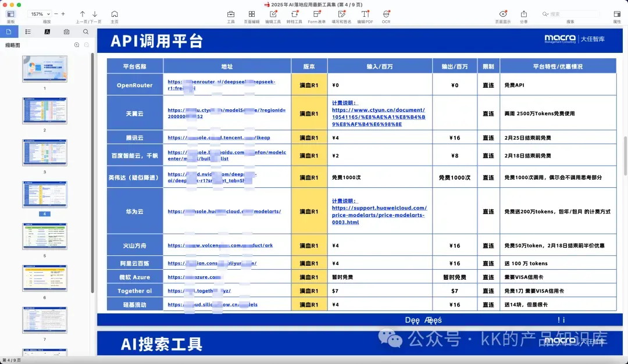Click the minus zoom out button
The height and width of the screenshot is (364, 628).
pyautogui.click(x=56, y=14)
